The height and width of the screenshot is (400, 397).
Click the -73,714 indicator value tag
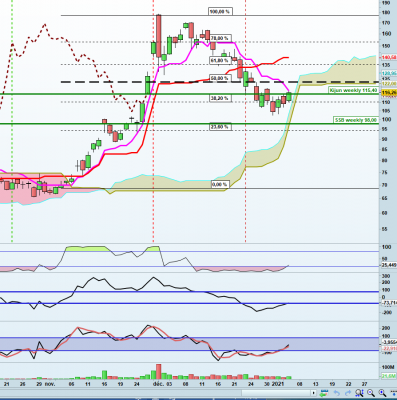point(389,303)
